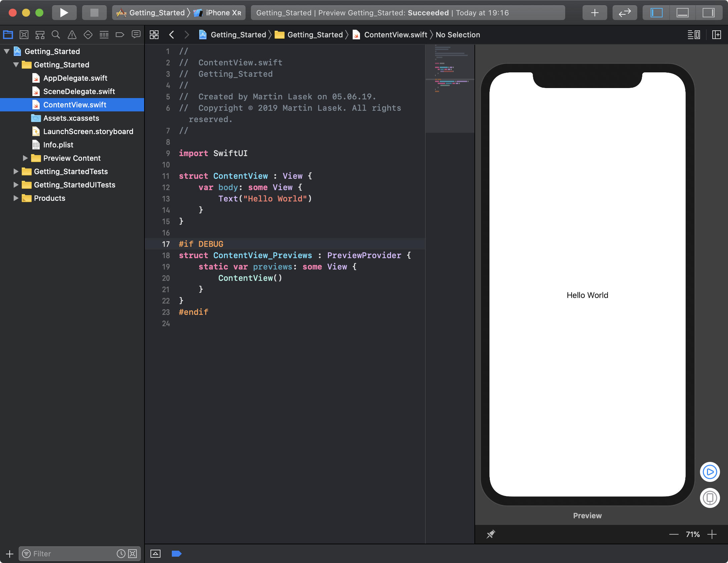Open the Test navigator diamond icon

[x=88, y=34]
